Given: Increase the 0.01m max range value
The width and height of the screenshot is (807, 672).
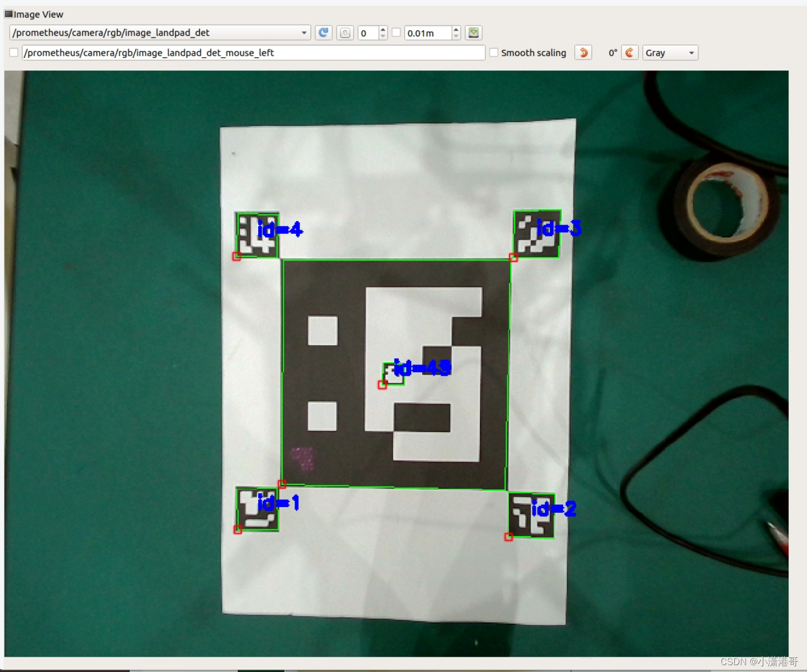Looking at the screenshot, I should pyautogui.click(x=456, y=30).
